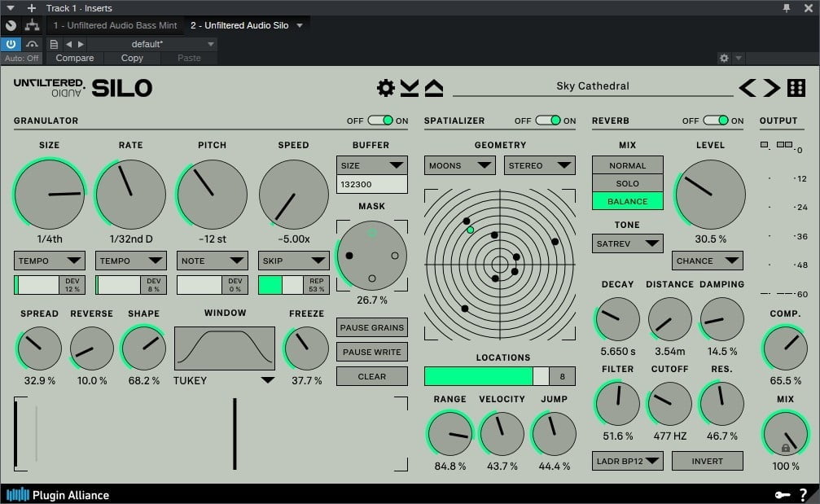Select SOLO reverb mix mode

tap(628, 183)
